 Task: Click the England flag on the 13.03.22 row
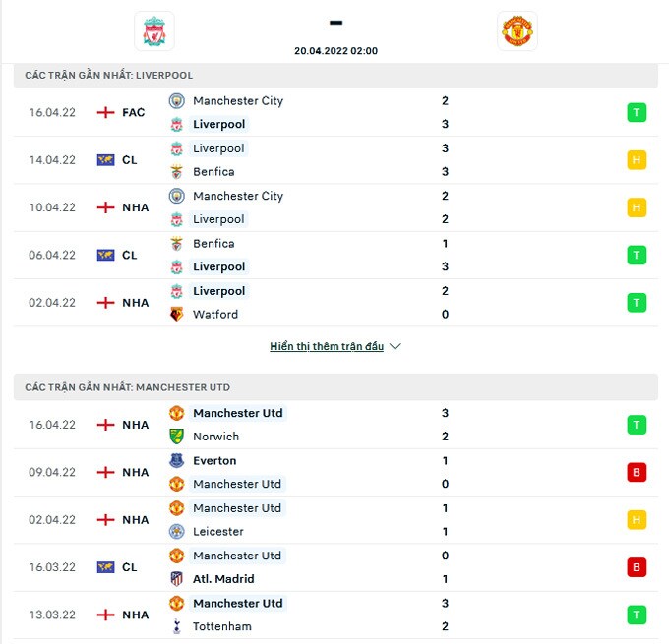(106, 615)
